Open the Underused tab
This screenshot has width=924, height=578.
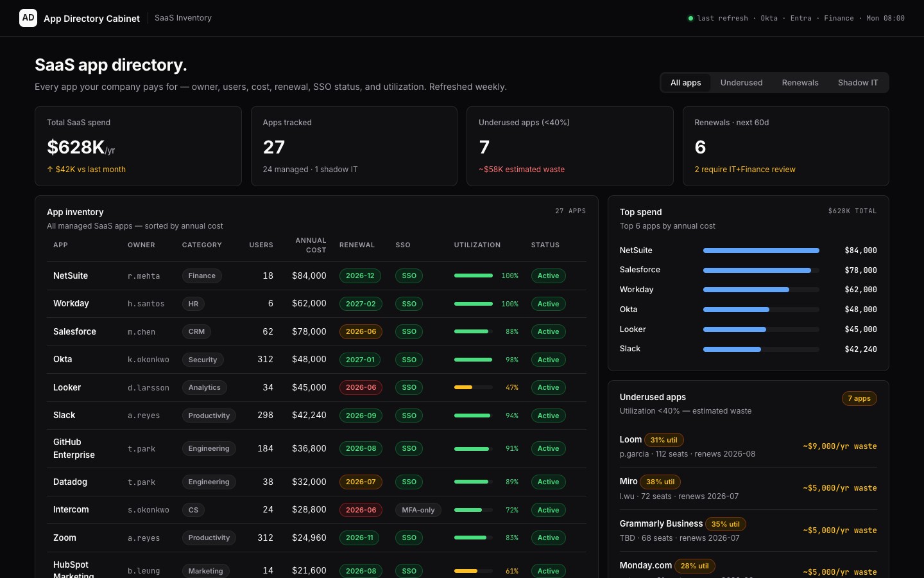pos(741,83)
